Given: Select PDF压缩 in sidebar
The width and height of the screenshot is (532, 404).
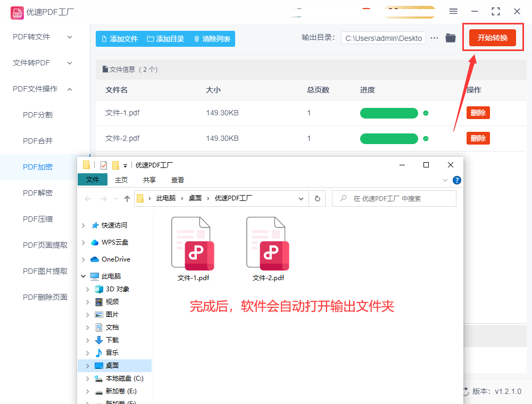Looking at the screenshot, I should pyautogui.click(x=38, y=220).
